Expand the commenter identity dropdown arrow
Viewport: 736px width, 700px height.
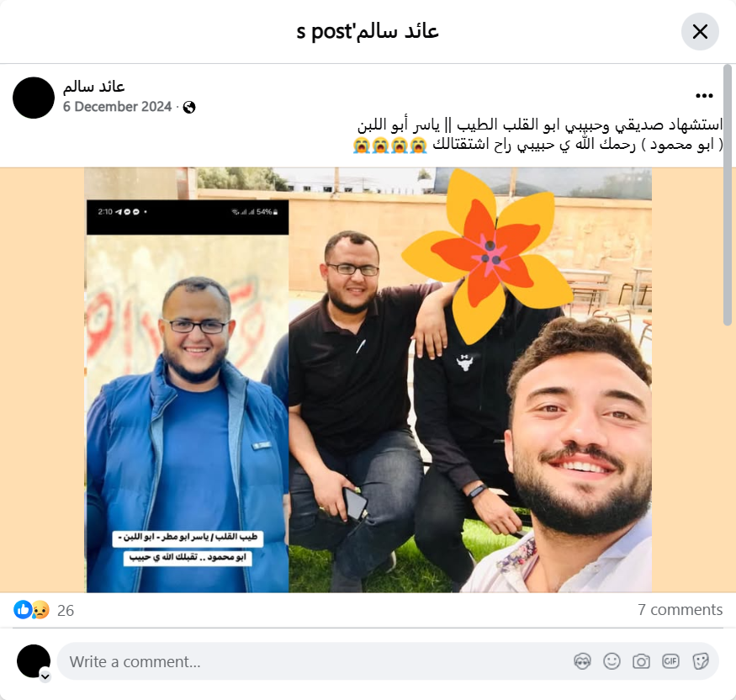click(x=45, y=676)
